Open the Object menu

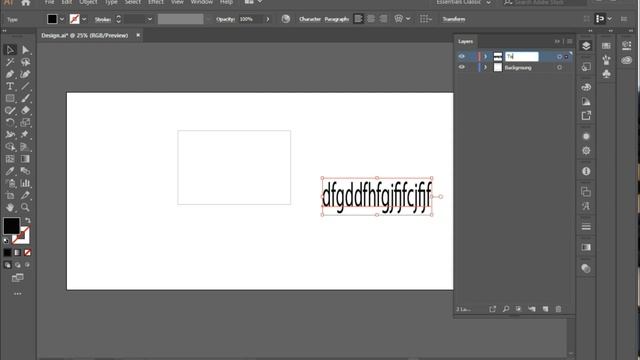coord(88,2)
